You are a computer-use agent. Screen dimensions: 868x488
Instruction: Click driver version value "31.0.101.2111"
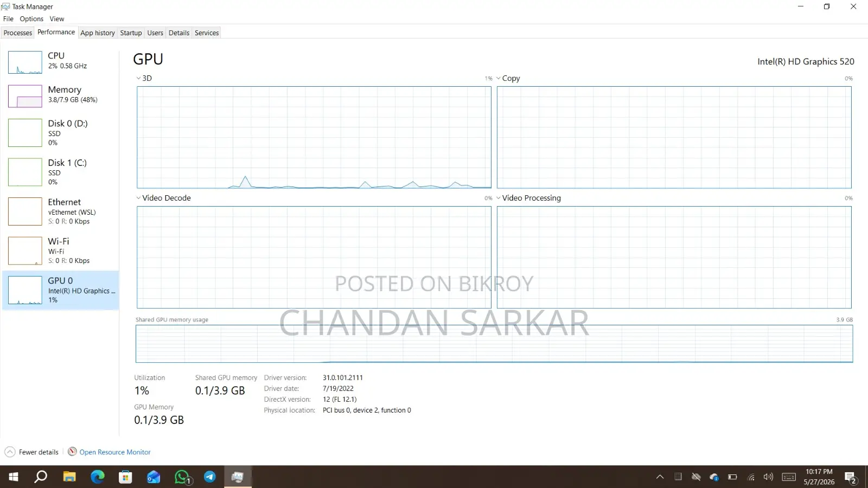point(343,378)
